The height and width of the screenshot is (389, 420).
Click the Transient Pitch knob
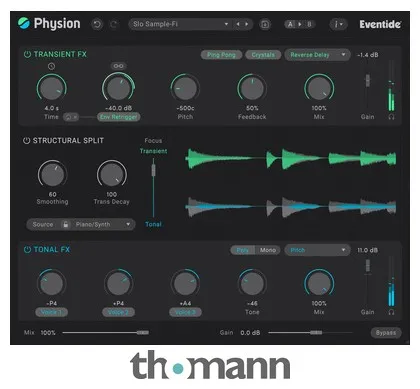pyautogui.click(x=185, y=88)
